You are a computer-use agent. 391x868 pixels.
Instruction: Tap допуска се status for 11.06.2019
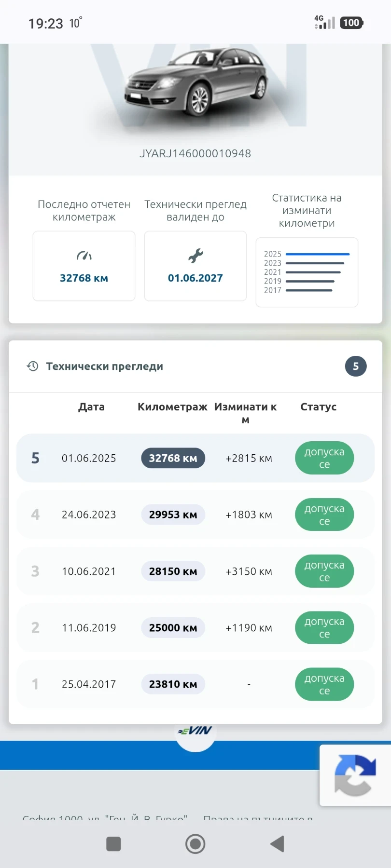tap(324, 627)
